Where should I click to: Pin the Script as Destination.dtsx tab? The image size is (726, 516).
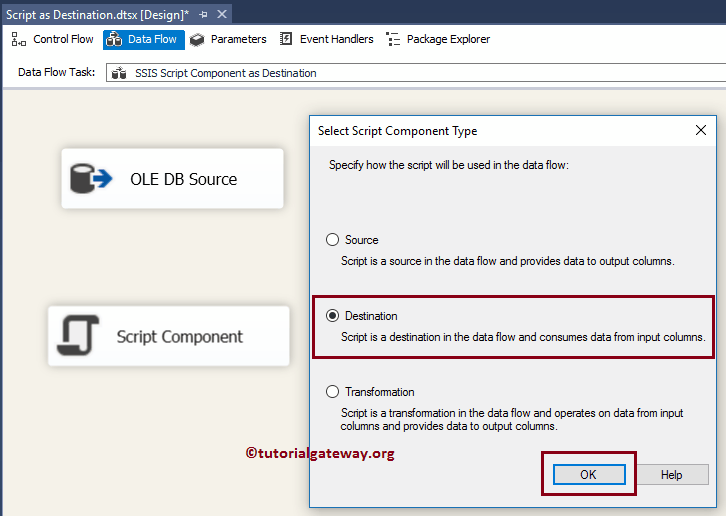[203, 15]
